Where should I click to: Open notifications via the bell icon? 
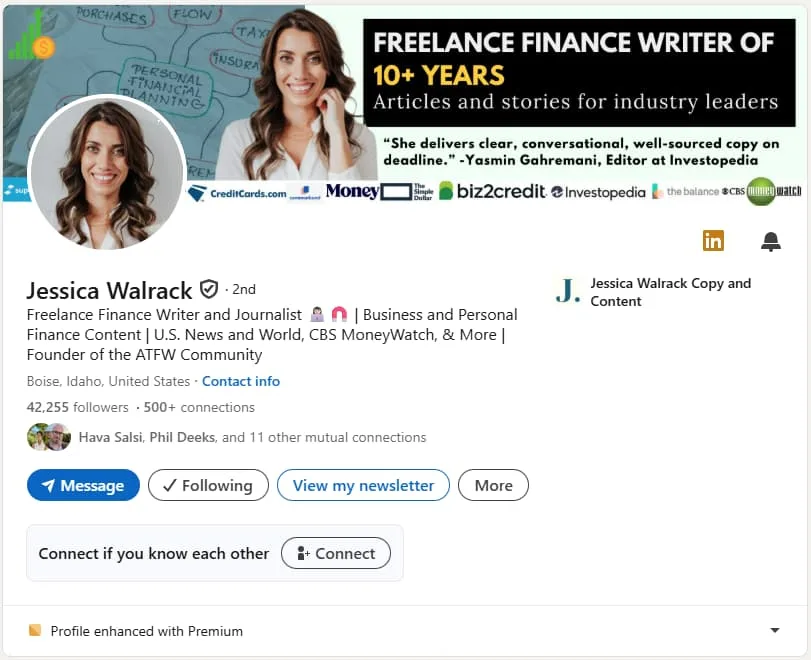click(770, 241)
